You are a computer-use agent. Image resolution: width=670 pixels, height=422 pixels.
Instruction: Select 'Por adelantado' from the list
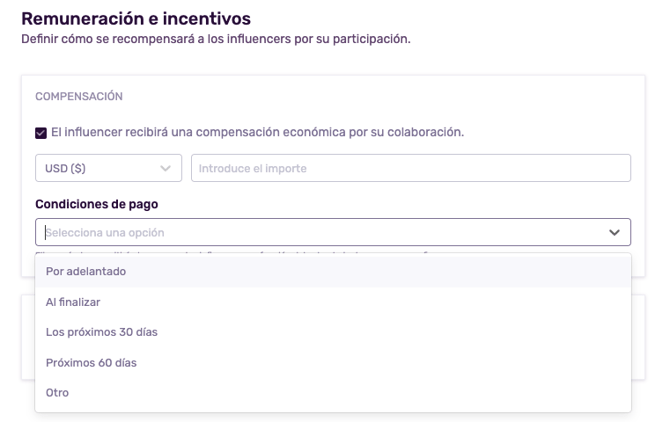(86, 271)
